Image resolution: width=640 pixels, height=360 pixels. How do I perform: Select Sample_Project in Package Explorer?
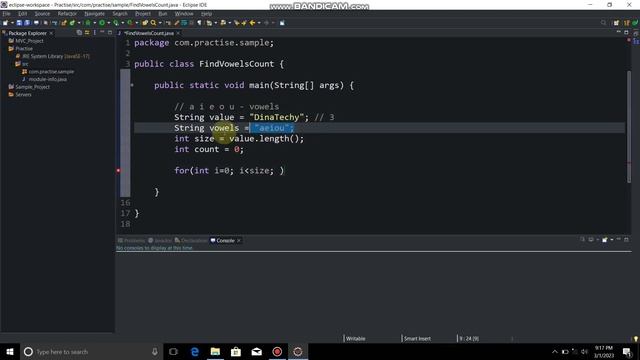click(x=33, y=87)
